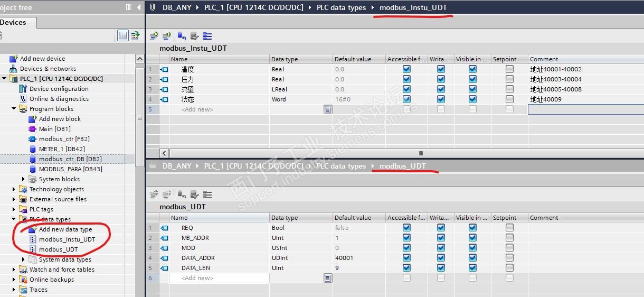The image size is (644, 297).
Task: Toggle Setpoint checkbox for DATA_LEN row
Action: pos(509,268)
